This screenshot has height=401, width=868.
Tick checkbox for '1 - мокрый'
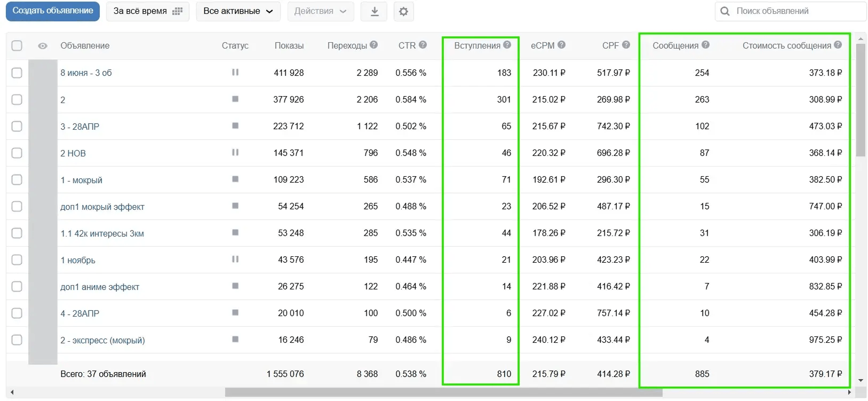coord(17,179)
